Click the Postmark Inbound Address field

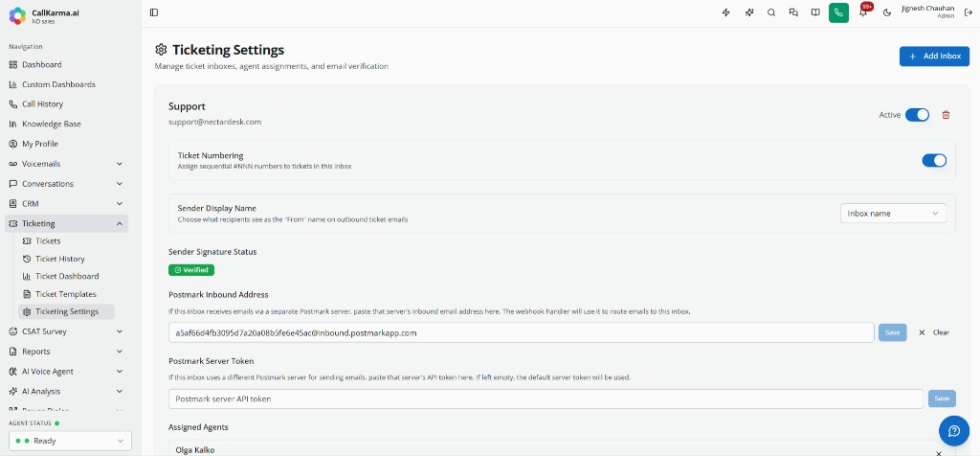[x=522, y=332]
